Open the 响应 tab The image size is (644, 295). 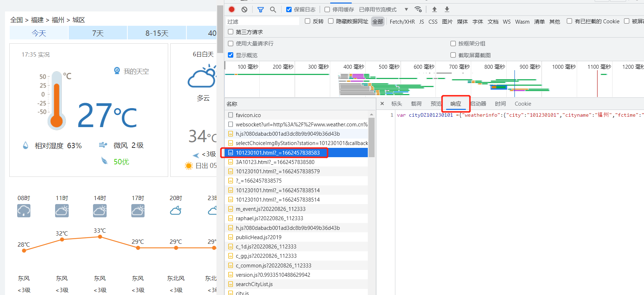pos(456,104)
